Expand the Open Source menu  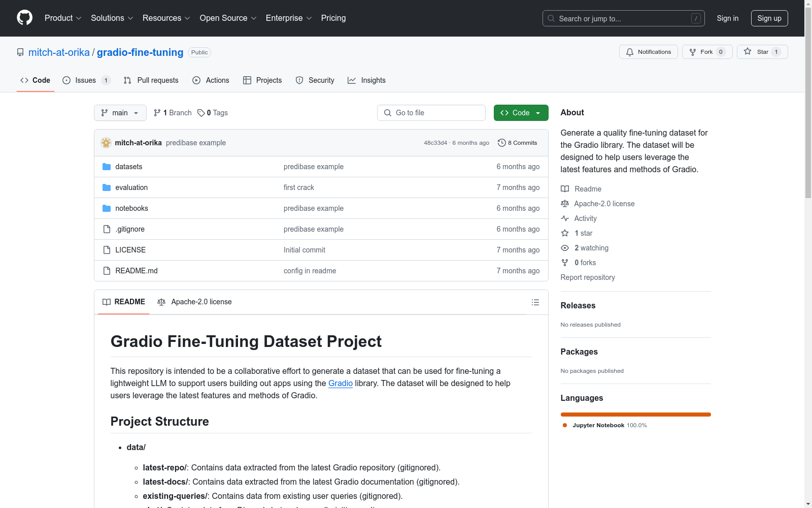pyautogui.click(x=228, y=18)
